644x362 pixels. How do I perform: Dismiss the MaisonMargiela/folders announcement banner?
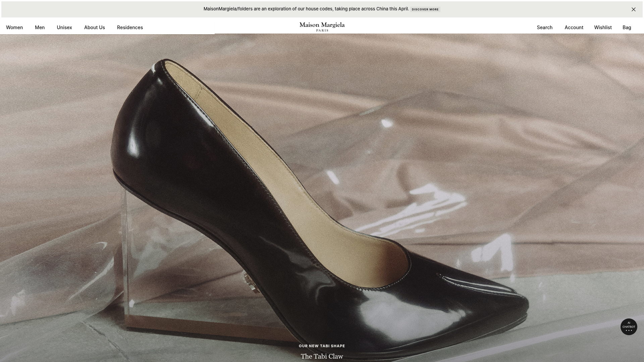pyautogui.click(x=634, y=9)
